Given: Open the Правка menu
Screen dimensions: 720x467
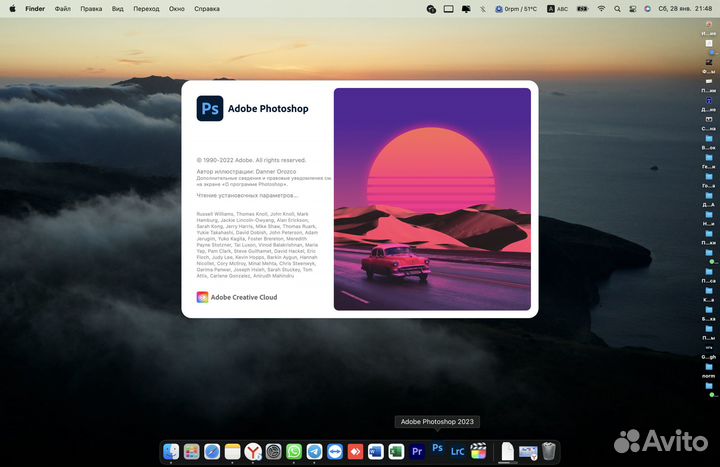Looking at the screenshot, I should coord(91,9).
